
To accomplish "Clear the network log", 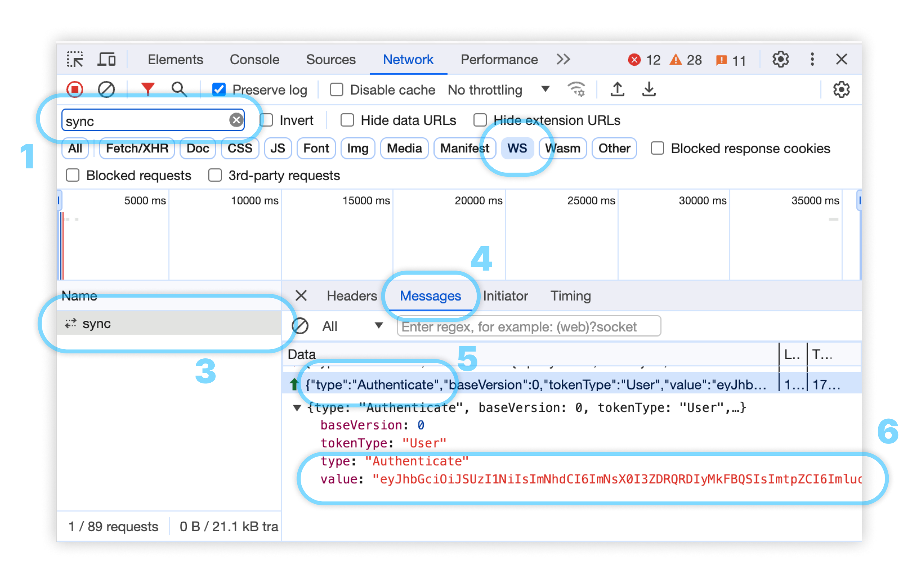I will tap(106, 90).
